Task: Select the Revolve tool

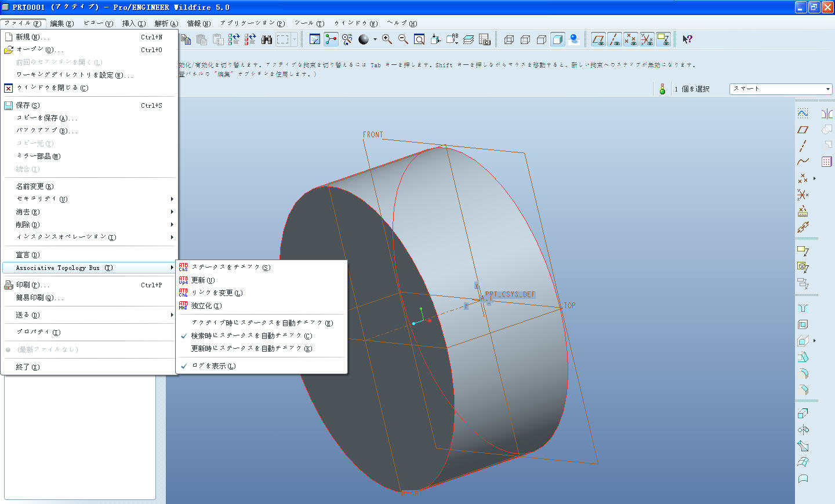Action: (803, 429)
